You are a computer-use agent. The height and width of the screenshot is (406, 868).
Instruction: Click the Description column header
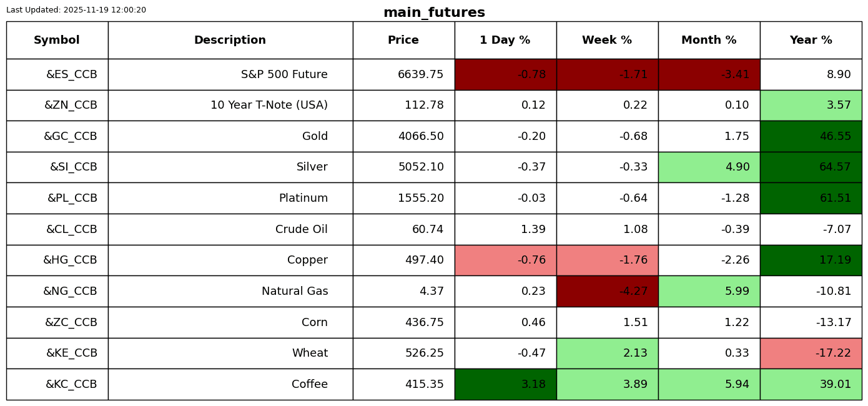click(x=230, y=41)
